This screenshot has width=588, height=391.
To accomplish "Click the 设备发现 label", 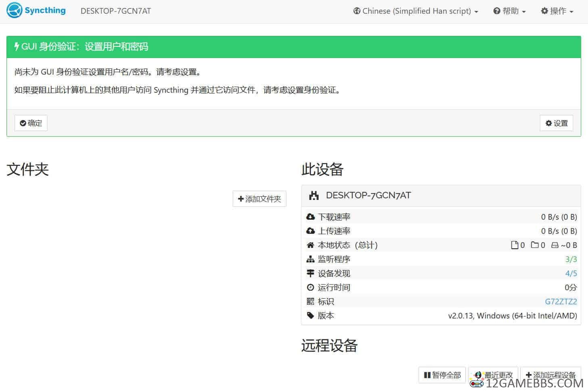I will click(x=334, y=273).
